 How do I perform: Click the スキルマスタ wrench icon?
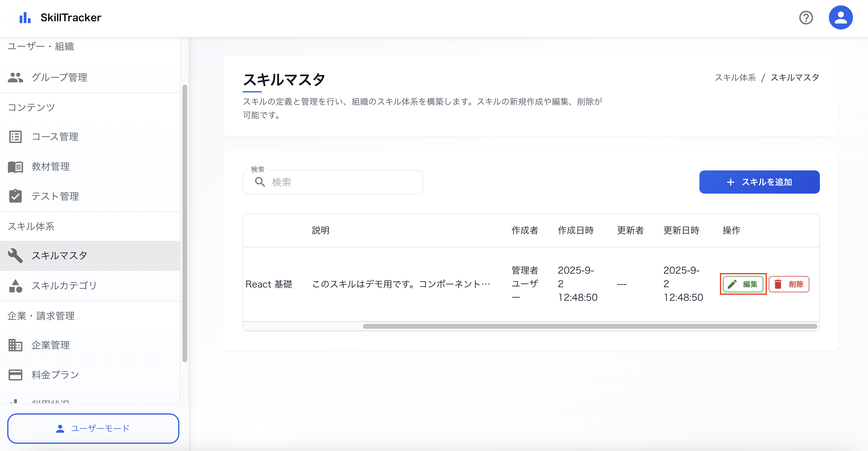pyautogui.click(x=15, y=256)
